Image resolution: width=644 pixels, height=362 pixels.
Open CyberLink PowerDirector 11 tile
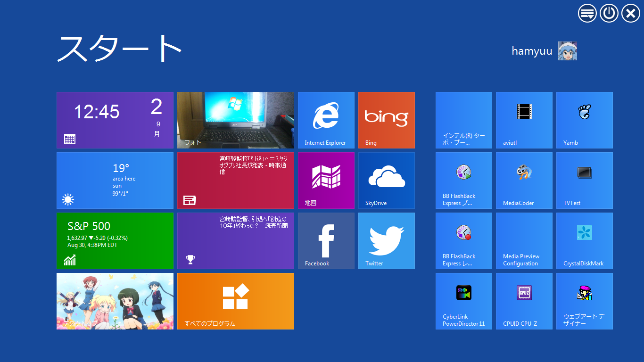click(x=464, y=301)
